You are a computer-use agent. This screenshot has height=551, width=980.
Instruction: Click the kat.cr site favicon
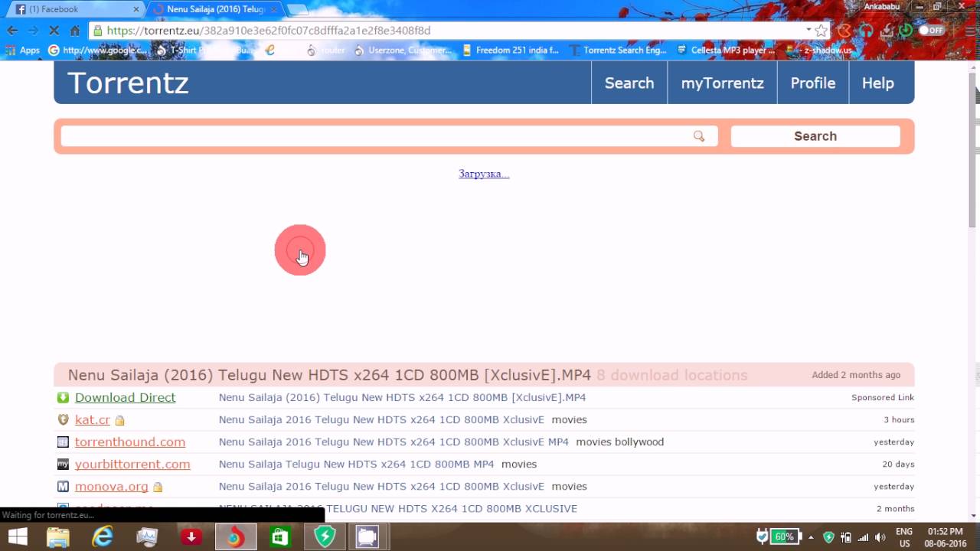point(63,419)
